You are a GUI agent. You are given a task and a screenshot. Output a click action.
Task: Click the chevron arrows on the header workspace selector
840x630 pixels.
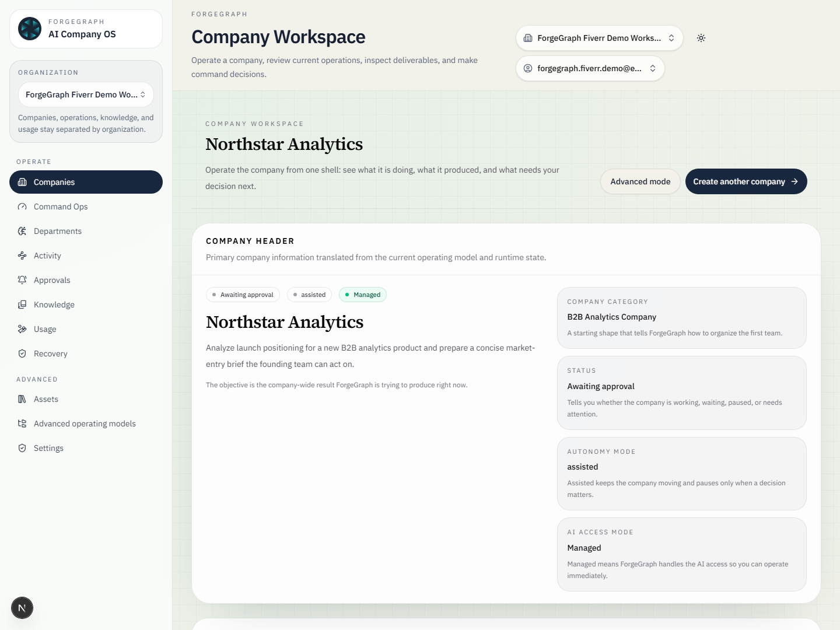[x=671, y=38]
